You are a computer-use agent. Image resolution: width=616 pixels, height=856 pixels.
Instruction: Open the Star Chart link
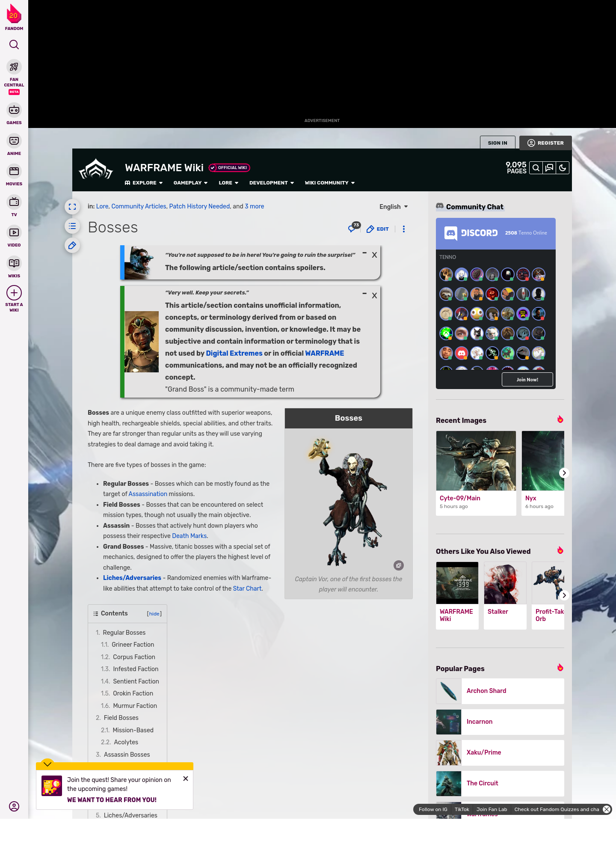pyautogui.click(x=247, y=588)
